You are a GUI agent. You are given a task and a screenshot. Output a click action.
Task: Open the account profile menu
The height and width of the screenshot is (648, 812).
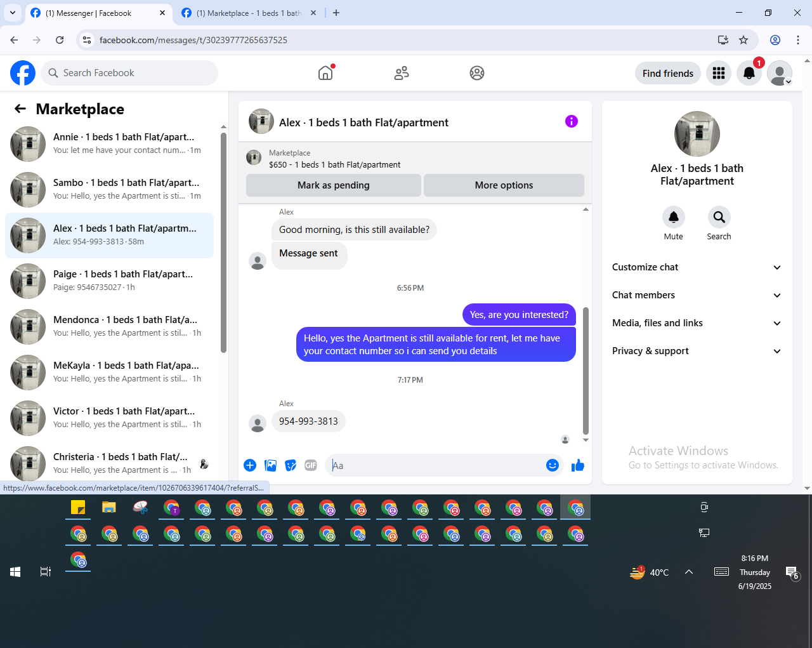click(780, 73)
